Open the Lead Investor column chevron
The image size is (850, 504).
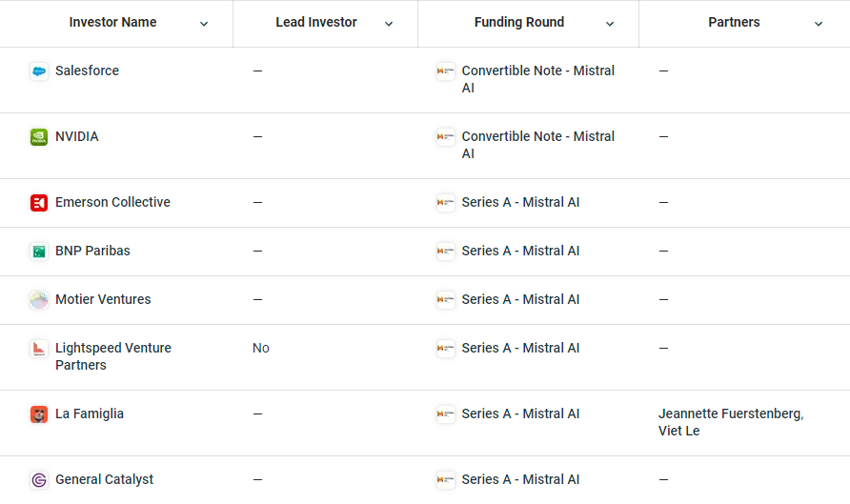[389, 24]
